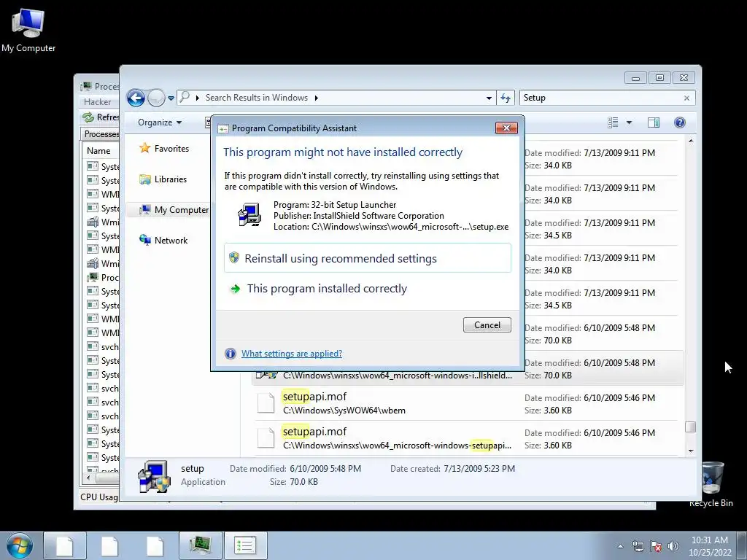Toggle the preview pane icon
The height and width of the screenshot is (560, 747).
[x=654, y=122]
